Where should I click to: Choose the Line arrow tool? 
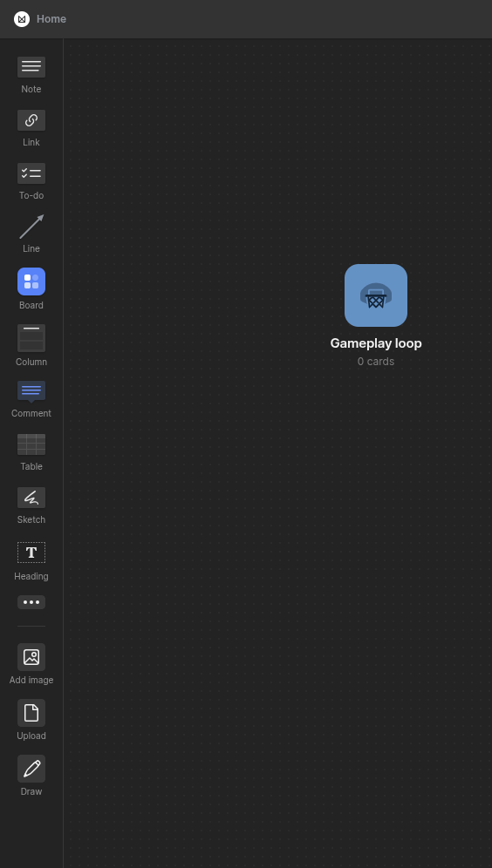click(x=31, y=227)
